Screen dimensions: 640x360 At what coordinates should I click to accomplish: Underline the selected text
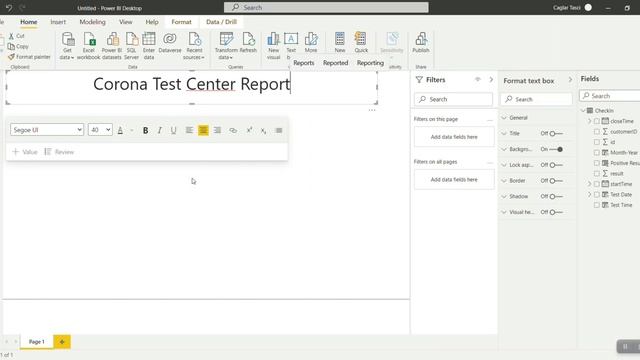pyautogui.click(x=173, y=130)
